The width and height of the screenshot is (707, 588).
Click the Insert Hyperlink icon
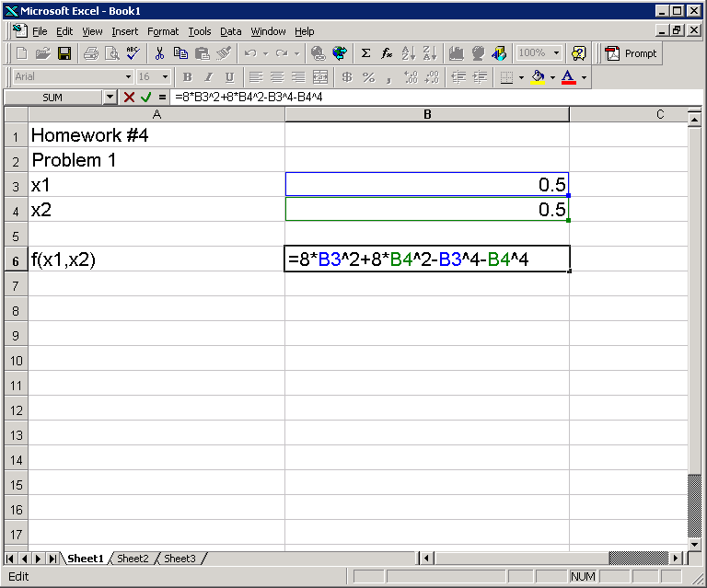click(318, 53)
